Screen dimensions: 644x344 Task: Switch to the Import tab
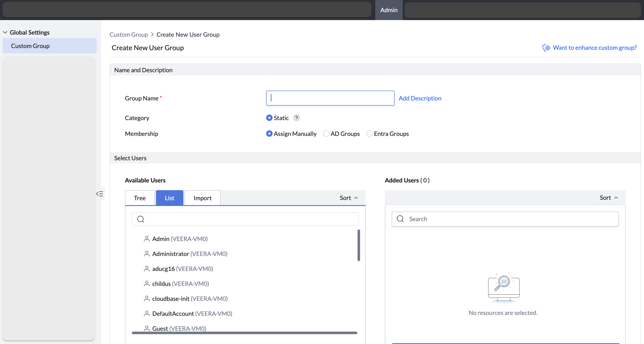[x=202, y=198]
